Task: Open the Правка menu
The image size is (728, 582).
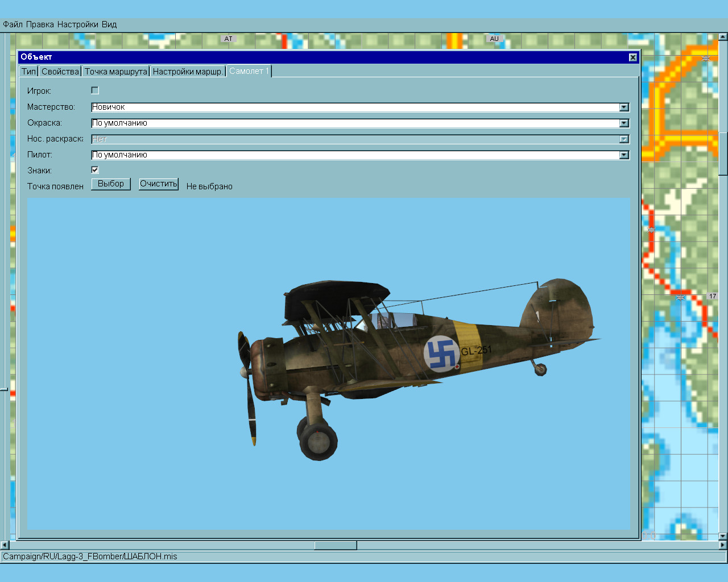Action: coord(40,24)
